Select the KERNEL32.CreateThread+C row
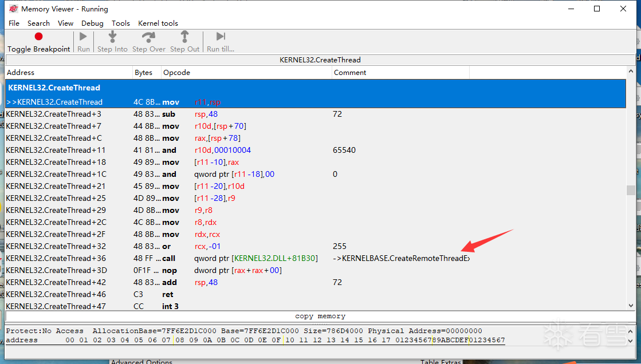 point(316,138)
